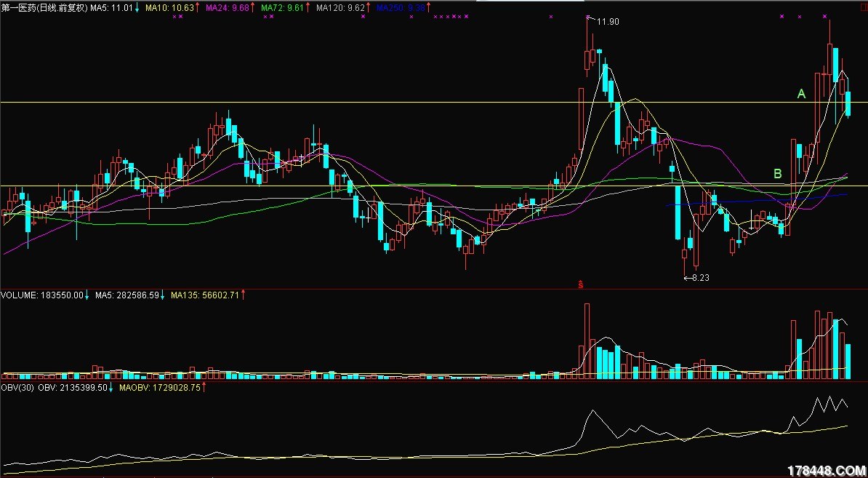Click the green B label on the chart
Screen dimensions: 868x478
[x=777, y=174]
